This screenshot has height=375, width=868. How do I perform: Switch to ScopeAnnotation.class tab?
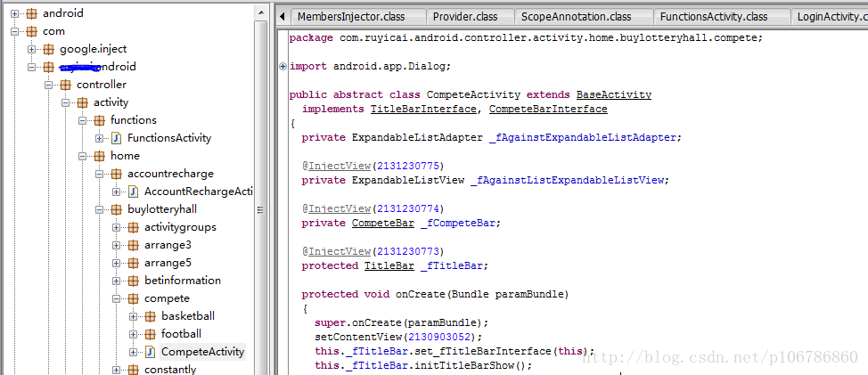pos(584,17)
